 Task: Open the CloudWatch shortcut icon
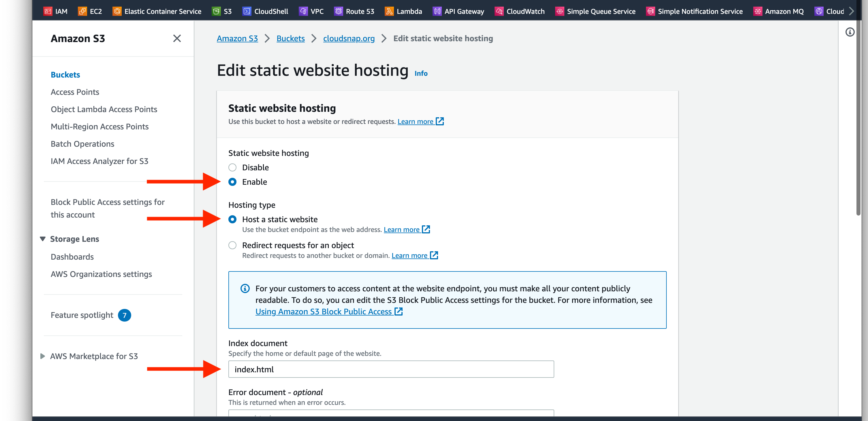(499, 11)
